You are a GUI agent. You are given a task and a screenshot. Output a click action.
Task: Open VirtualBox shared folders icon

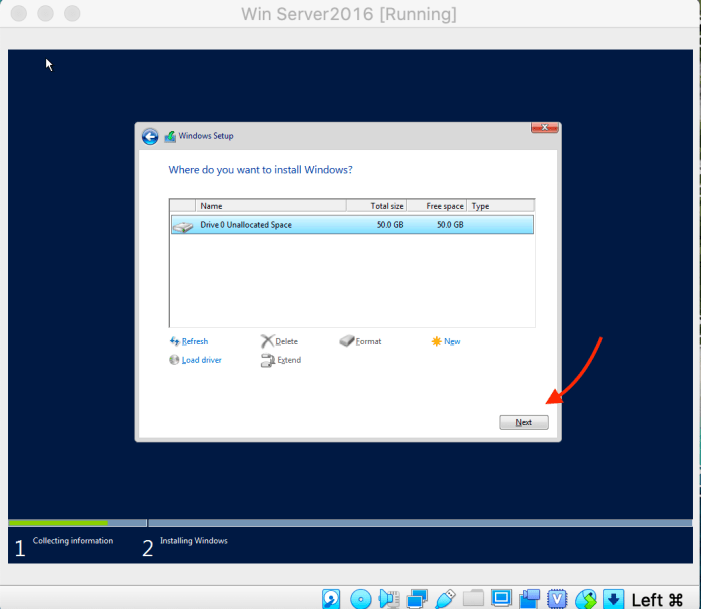coord(473,598)
